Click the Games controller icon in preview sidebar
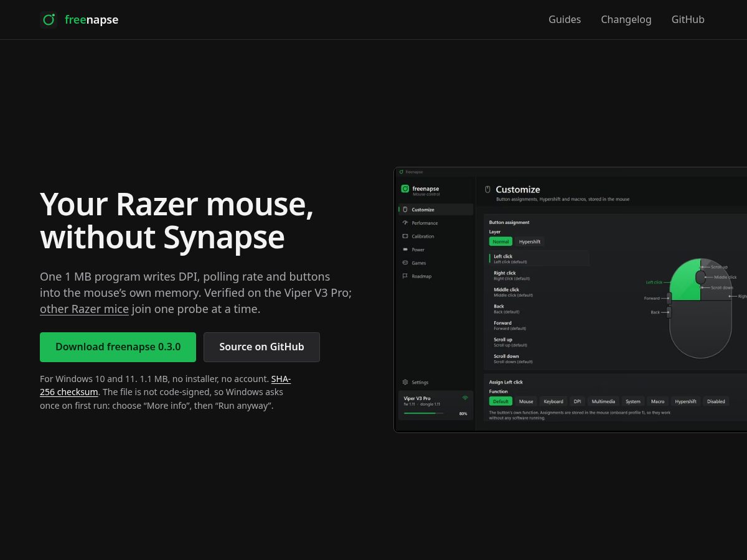 (405, 263)
